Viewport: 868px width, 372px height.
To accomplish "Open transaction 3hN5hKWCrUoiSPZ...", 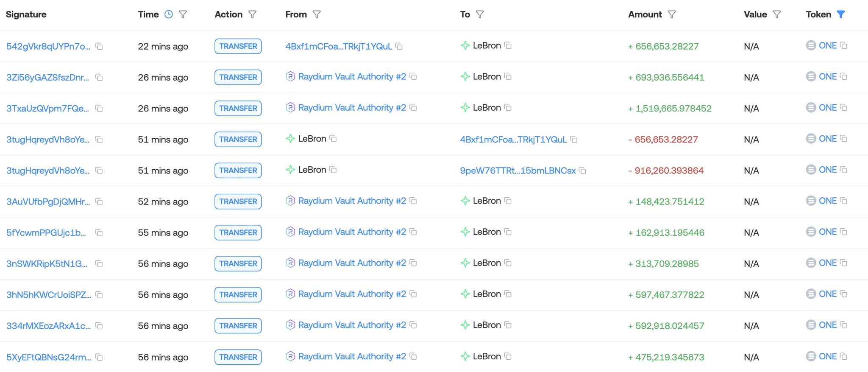I will click(x=48, y=295).
